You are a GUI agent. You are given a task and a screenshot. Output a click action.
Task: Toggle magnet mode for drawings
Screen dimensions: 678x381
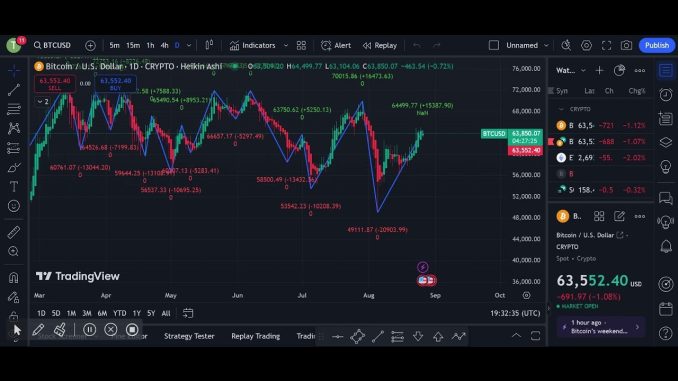coord(14,278)
